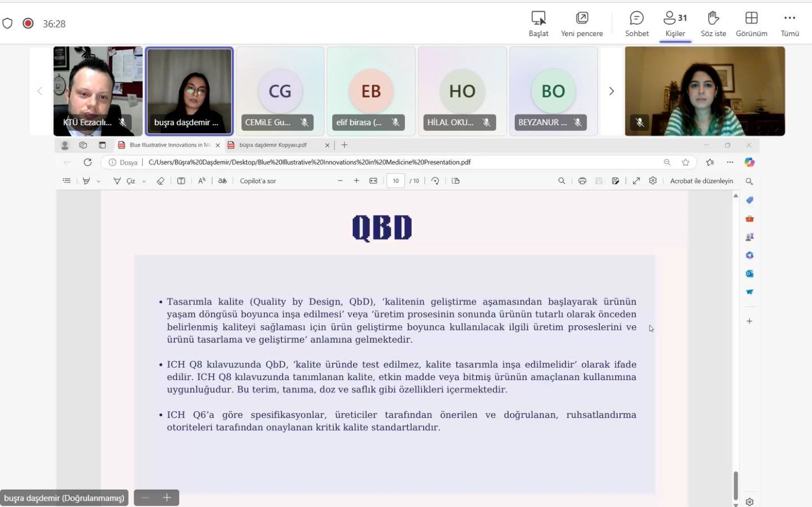Zoom in the PDF with plus
Screen dimensions: 812x507
pyautogui.click(x=356, y=180)
